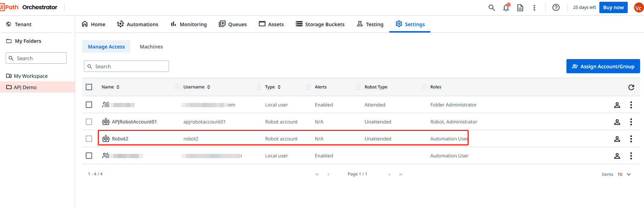Sort table by Type column
This screenshot has height=208, width=644.
(273, 87)
